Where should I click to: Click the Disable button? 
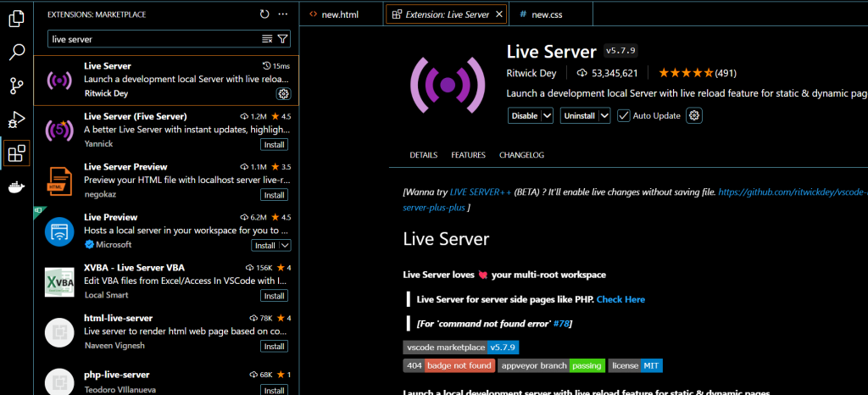[x=524, y=115]
